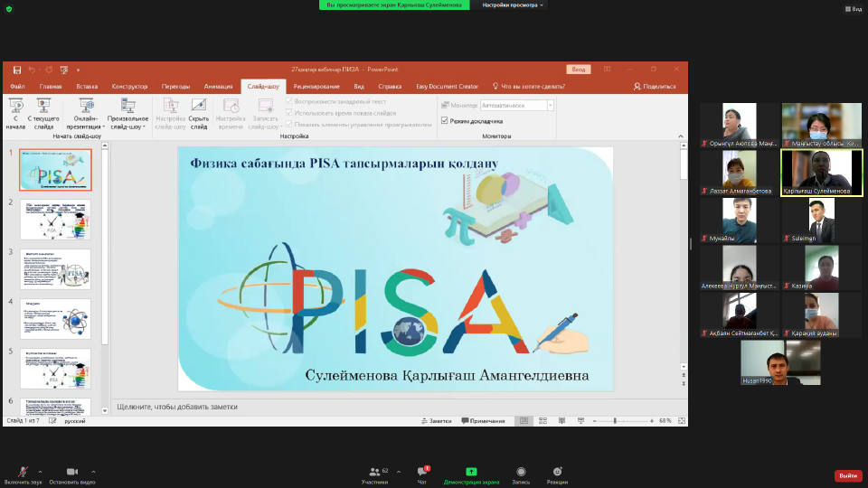Image resolution: width=868 pixels, height=488 pixels.
Task: Click the Slide Show view icon in status bar
Action: point(580,421)
